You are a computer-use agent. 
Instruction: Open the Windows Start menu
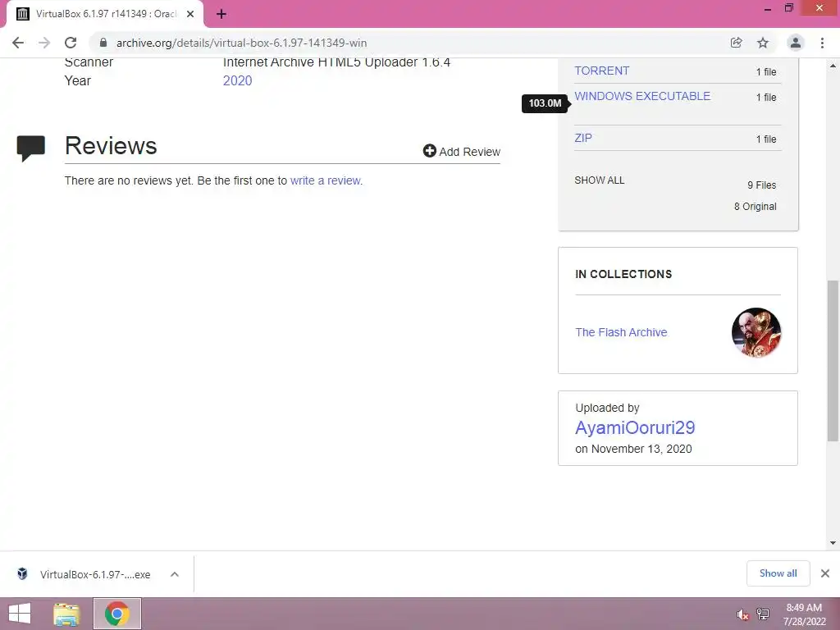click(20, 614)
